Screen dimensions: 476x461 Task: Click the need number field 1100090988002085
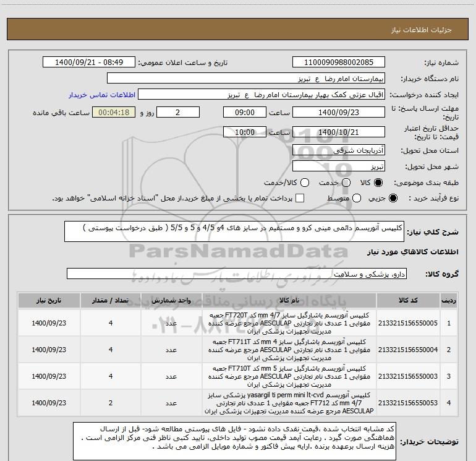pyautogui.click(x=339, y=62)
